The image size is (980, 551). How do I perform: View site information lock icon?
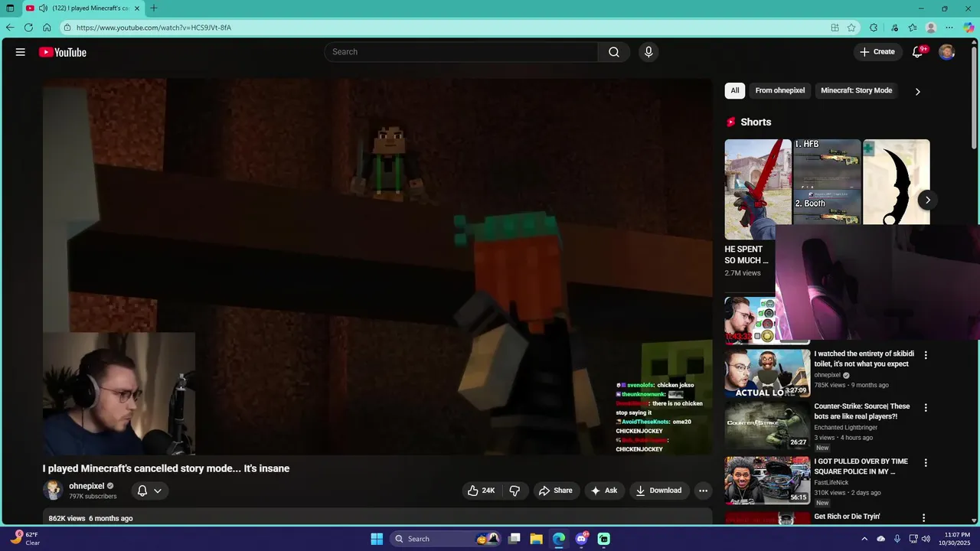point(67,28)
